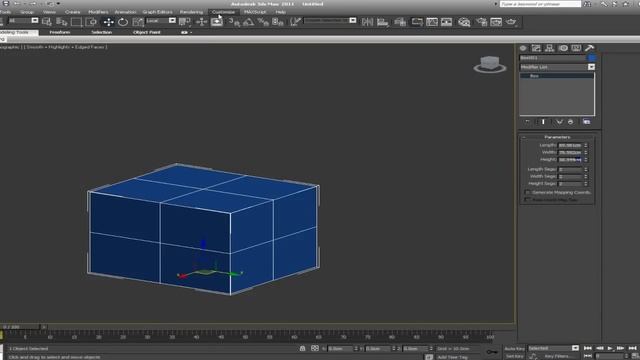Image resolution: width=640 pixels, height=360 pixels.
Task: Toggle Window/Crossing selection mode
Action: click(91, 22)
